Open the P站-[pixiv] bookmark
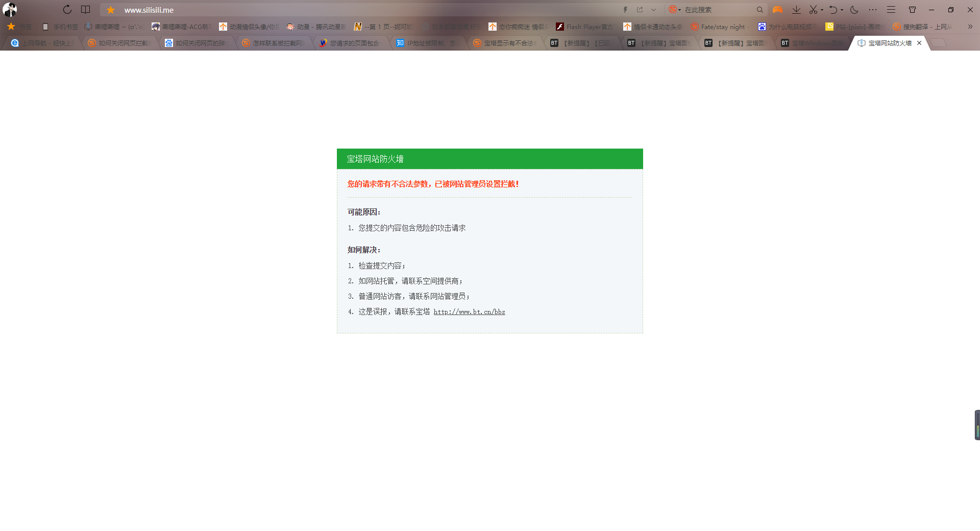This screenshot has width=980, height=531. coord(855,27)
